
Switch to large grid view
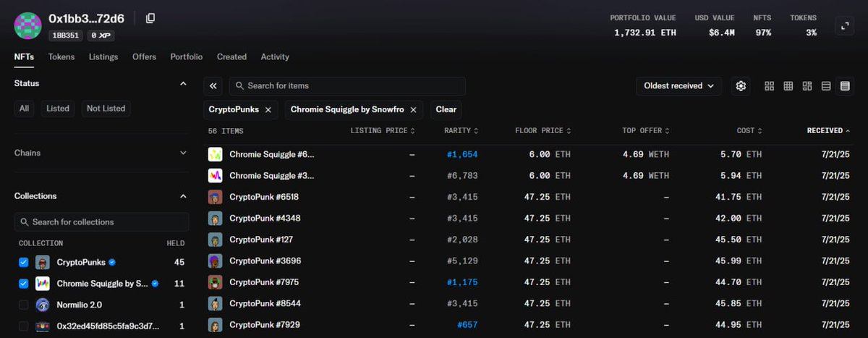click(769, 86)
